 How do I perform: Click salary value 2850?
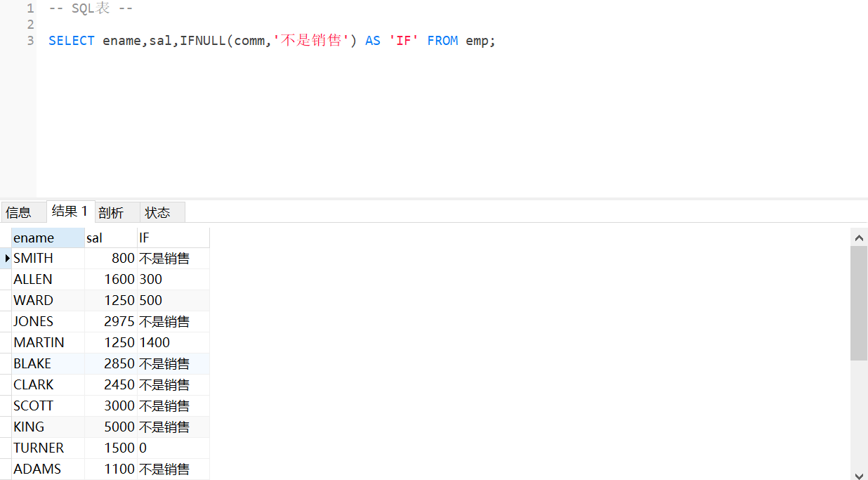pos(110,364)
